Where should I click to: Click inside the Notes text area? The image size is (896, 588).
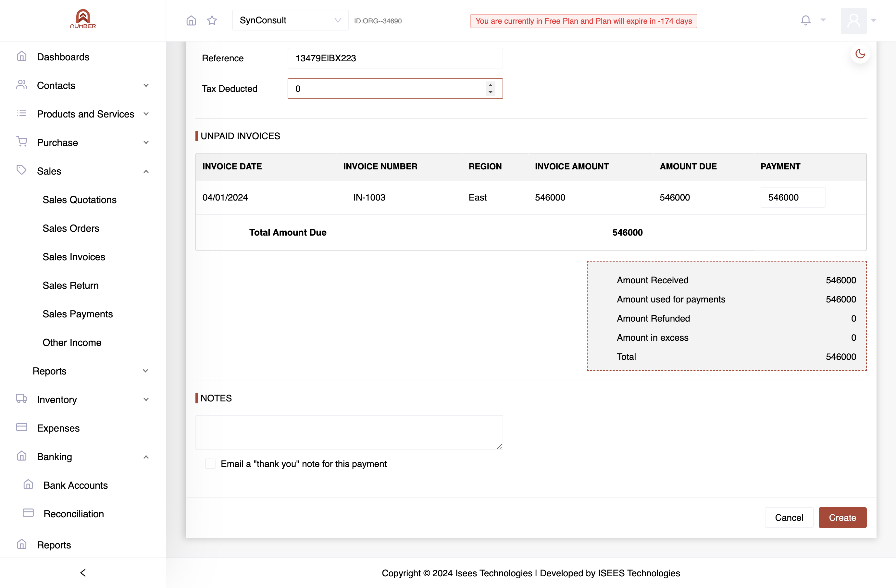tap(349, 433)
